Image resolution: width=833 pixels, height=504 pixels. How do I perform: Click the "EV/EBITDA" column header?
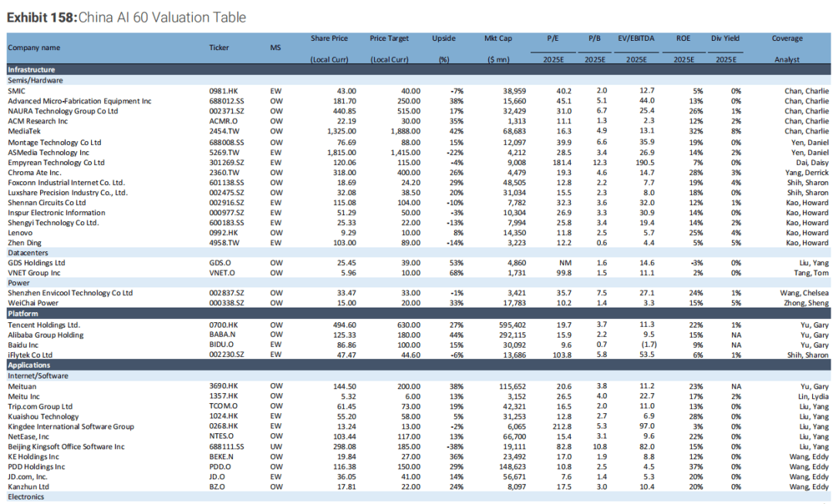[636, 39]
